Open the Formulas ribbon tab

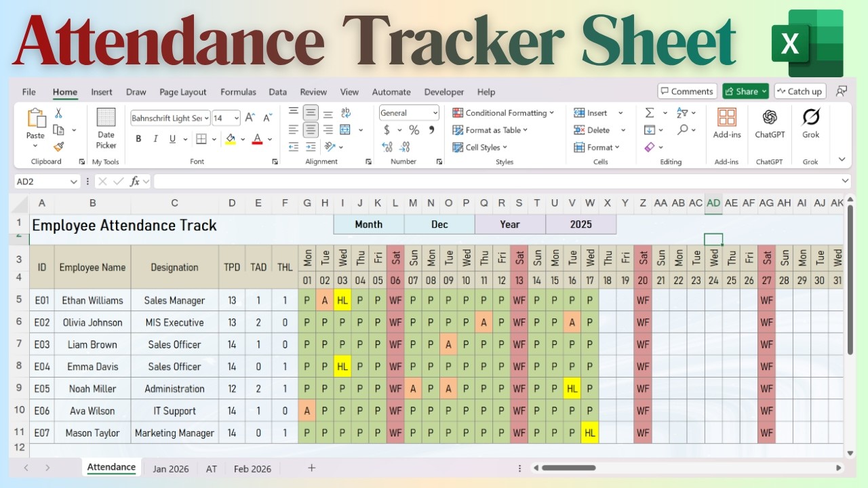click(x=238, y=92)
